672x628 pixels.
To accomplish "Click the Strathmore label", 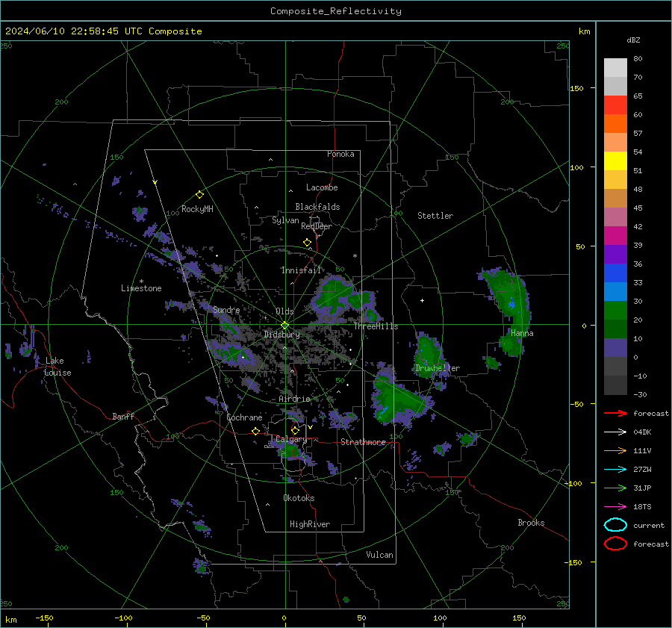I will [x=363, y=442].
